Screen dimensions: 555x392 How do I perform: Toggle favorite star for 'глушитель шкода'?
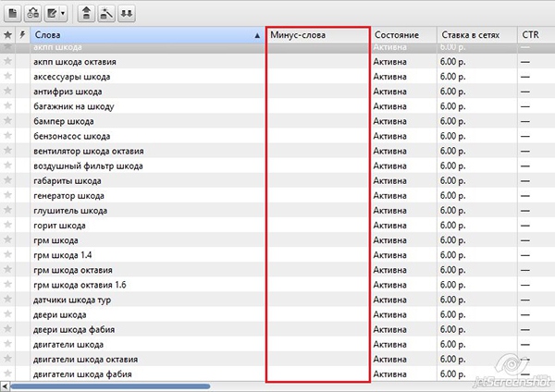tap(7, 210)
